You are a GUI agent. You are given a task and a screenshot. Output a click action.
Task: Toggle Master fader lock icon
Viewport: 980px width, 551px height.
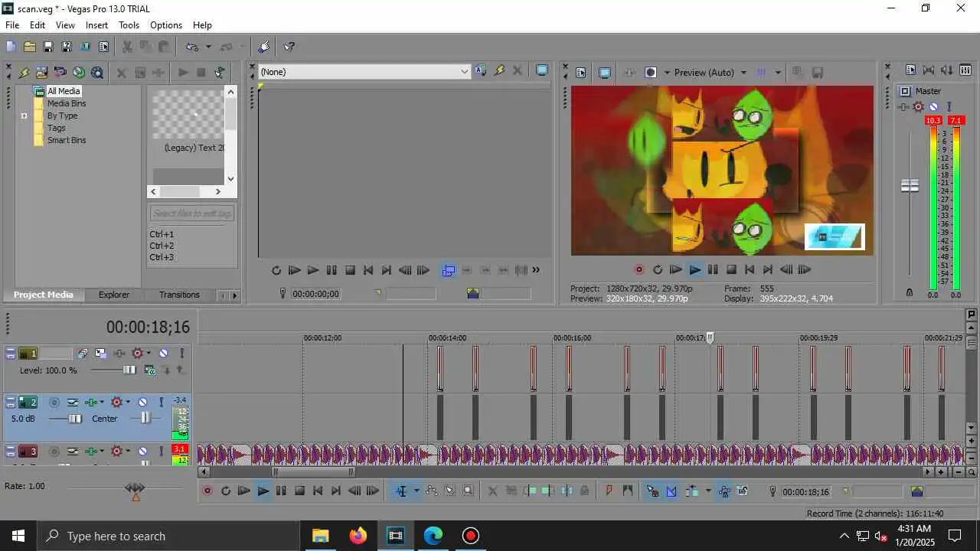tap(910, 292)
